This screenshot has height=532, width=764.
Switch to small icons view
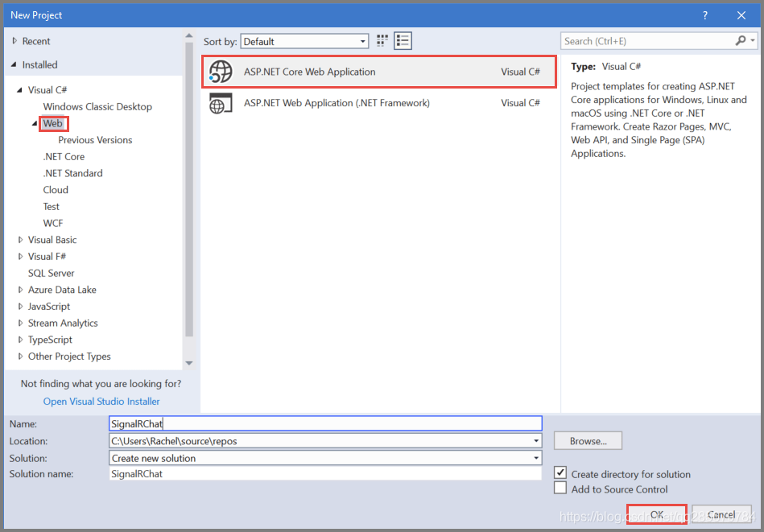382,40
